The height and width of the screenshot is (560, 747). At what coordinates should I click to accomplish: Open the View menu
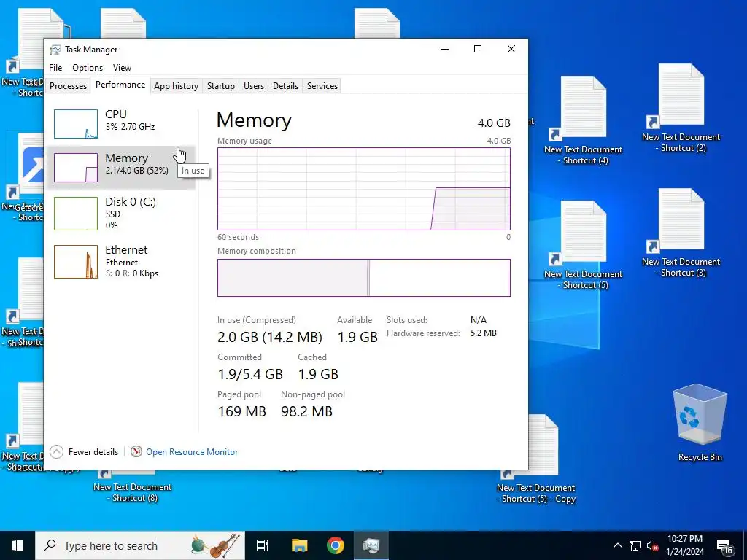pos(122,68)
